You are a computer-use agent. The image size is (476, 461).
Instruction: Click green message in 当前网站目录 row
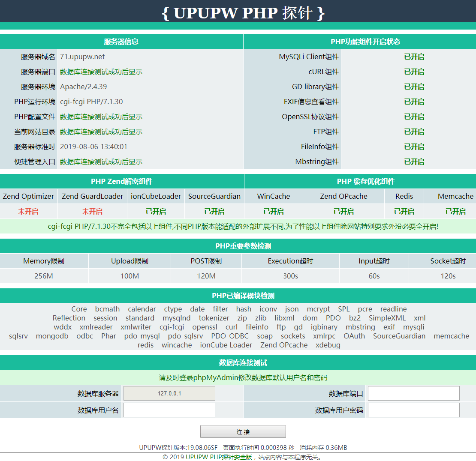coord(101,132)
